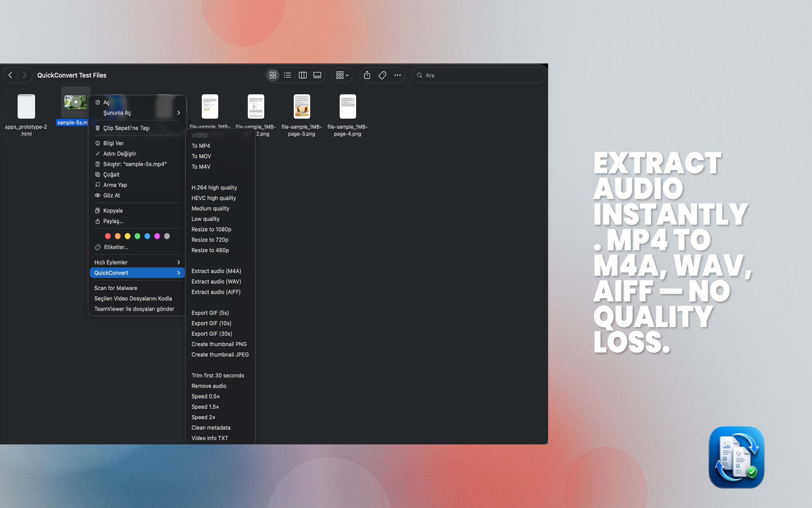The image size is (812, 508).
Task: Choose Kopyala in the context menu
Action: (x=137, y=211)
